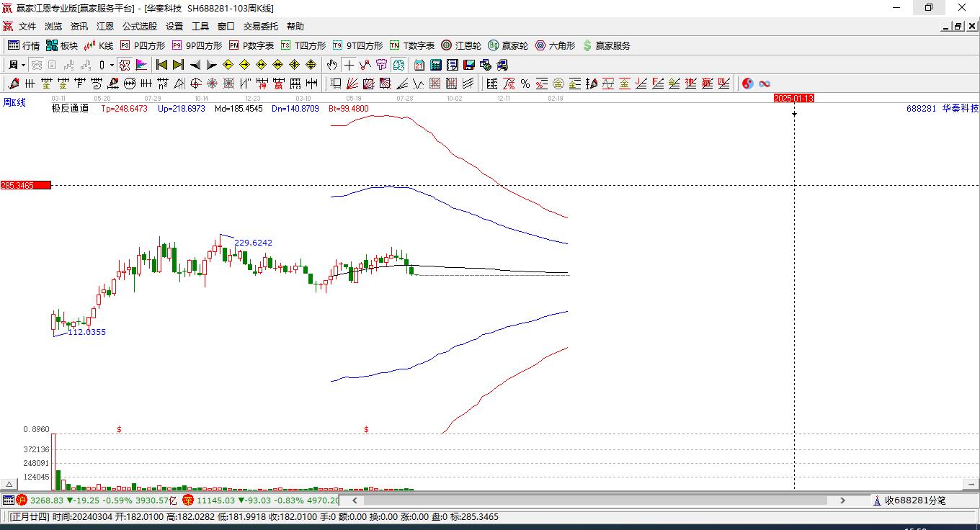Open the 资讯 menu
Image resolution: width=980 pixels, height=530 pixels.
tap(79, 27)
